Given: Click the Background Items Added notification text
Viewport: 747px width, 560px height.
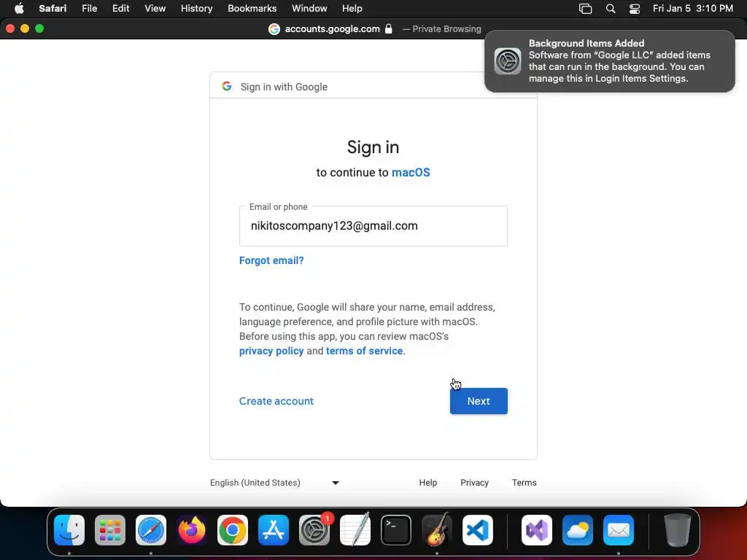Looking at the screenshot, I should [619, 61].
